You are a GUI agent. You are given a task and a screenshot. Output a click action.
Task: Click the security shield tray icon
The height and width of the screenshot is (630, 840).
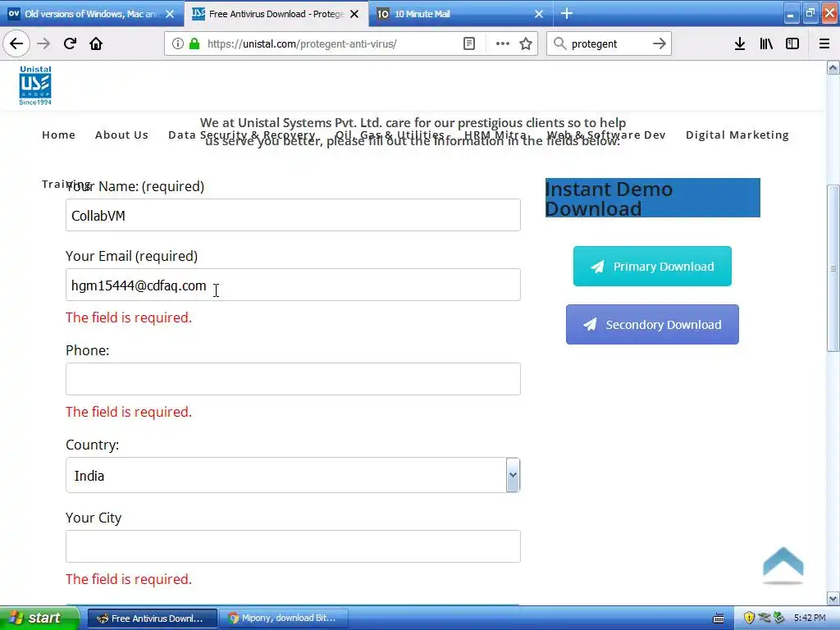[x=749, y=618]
